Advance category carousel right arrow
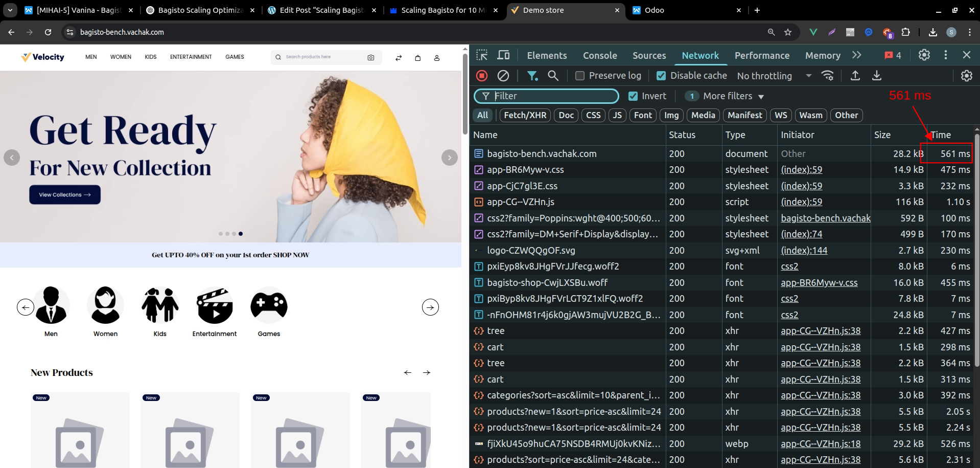 (x=431, y=307)
